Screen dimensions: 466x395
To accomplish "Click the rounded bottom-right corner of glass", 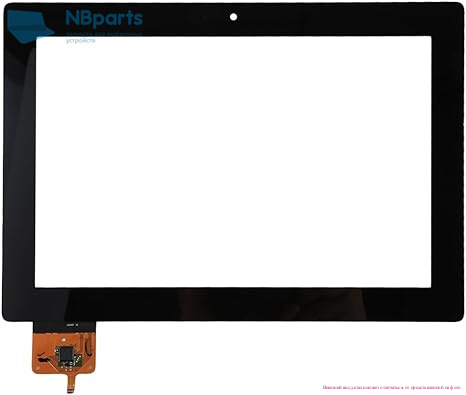I will coord(458,317).
